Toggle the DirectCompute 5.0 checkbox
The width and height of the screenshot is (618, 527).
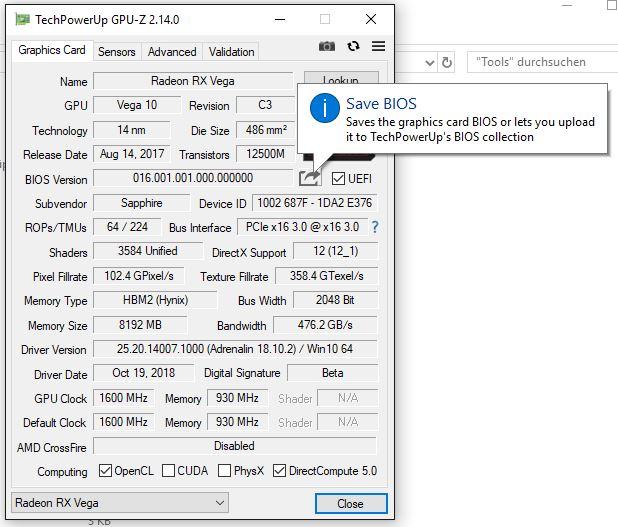[279, 470]
